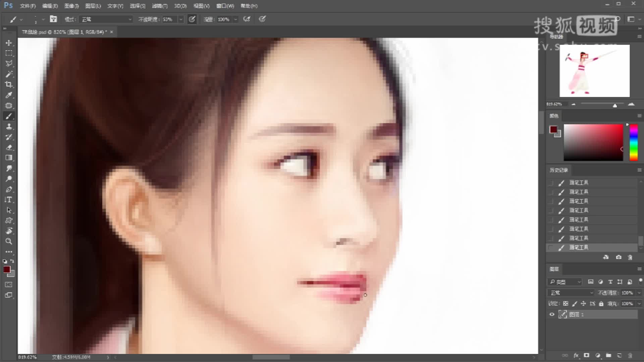This screenshot has height=362, width=644.
Task: Open the layer fill dropdown arrow
Action: point(639,304)
